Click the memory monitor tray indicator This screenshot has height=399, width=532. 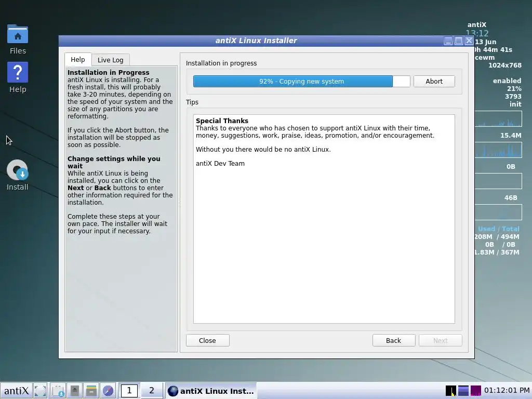coord(463,391)
